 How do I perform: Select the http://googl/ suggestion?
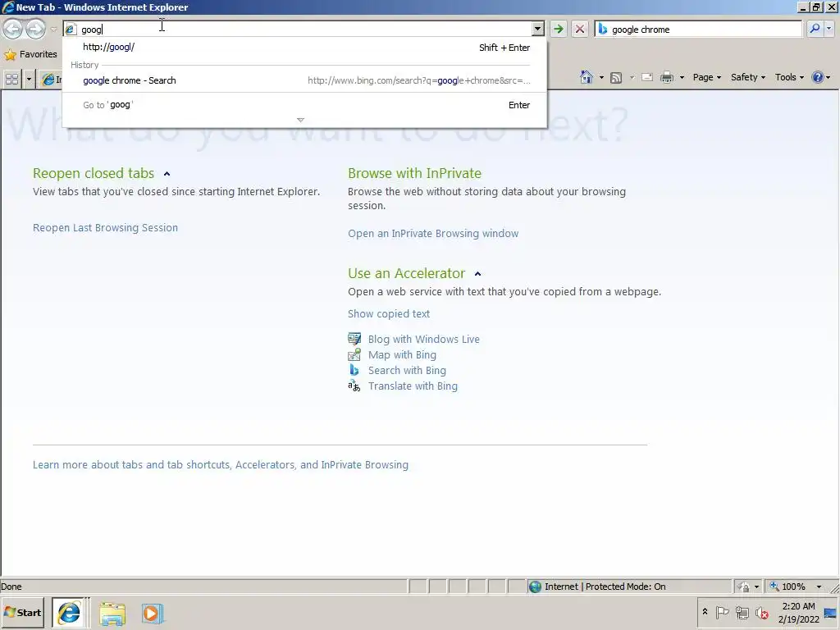(x=305, y=47)
